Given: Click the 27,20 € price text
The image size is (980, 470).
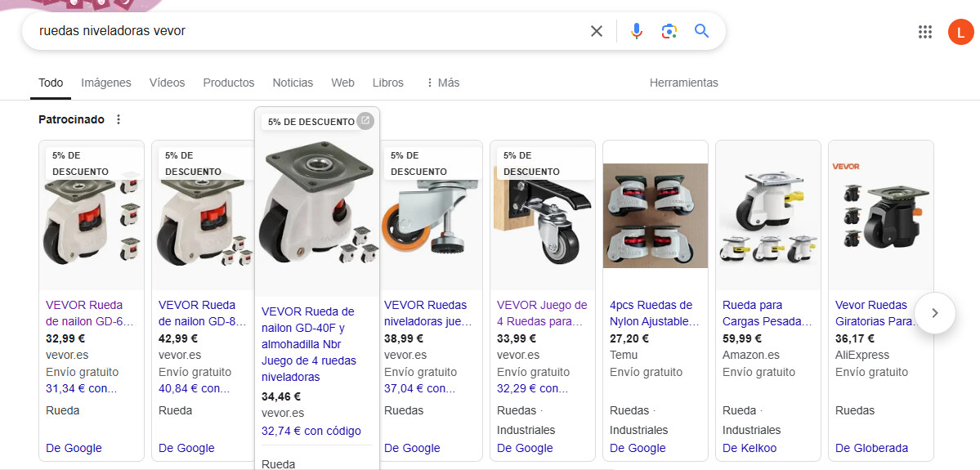Looking at the screenshot, I should [629, 338].
